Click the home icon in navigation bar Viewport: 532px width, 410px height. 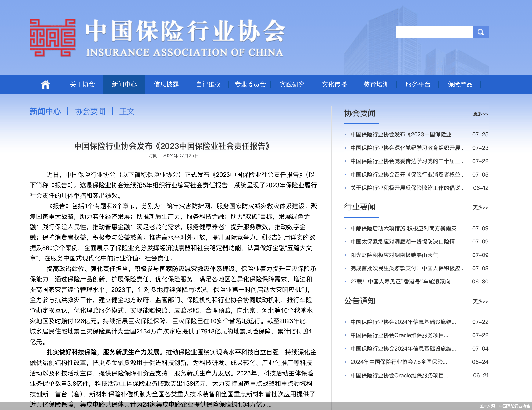tap(45, 84)
